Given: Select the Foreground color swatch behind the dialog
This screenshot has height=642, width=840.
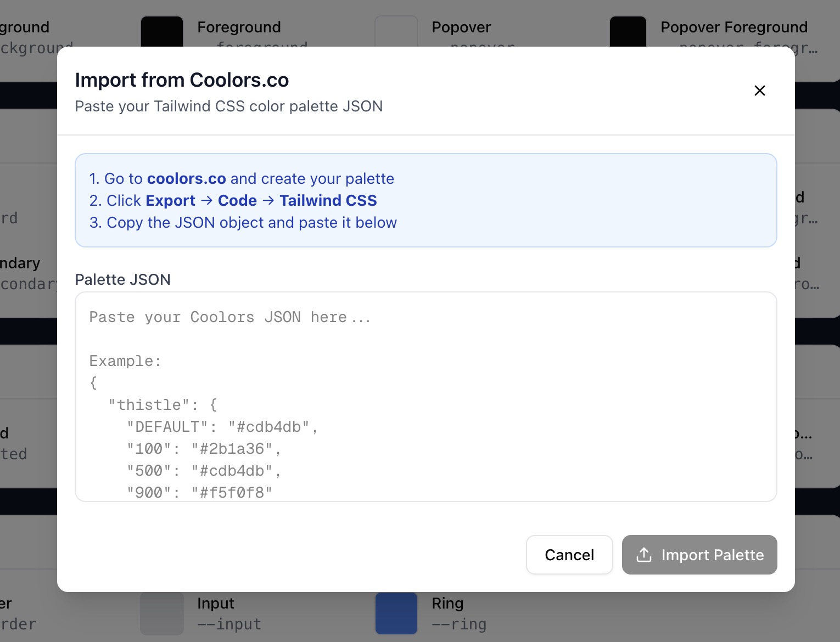Looking at the screenshot, I should [162, 31].
